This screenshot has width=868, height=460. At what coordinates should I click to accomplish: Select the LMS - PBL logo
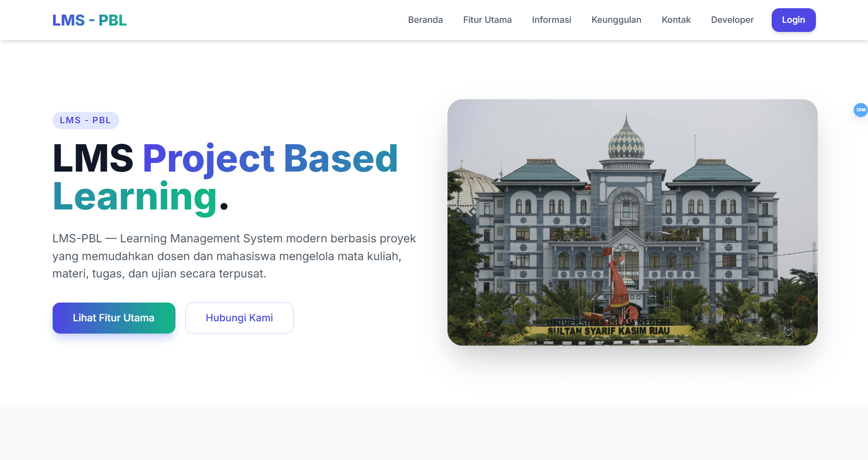(x=89, y=20)
